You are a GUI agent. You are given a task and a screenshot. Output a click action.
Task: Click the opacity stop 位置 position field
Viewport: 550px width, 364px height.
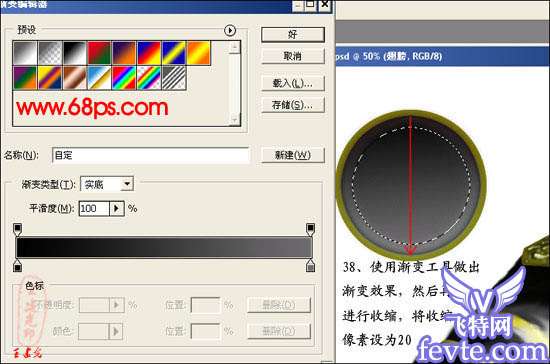[x=206, y=305]
